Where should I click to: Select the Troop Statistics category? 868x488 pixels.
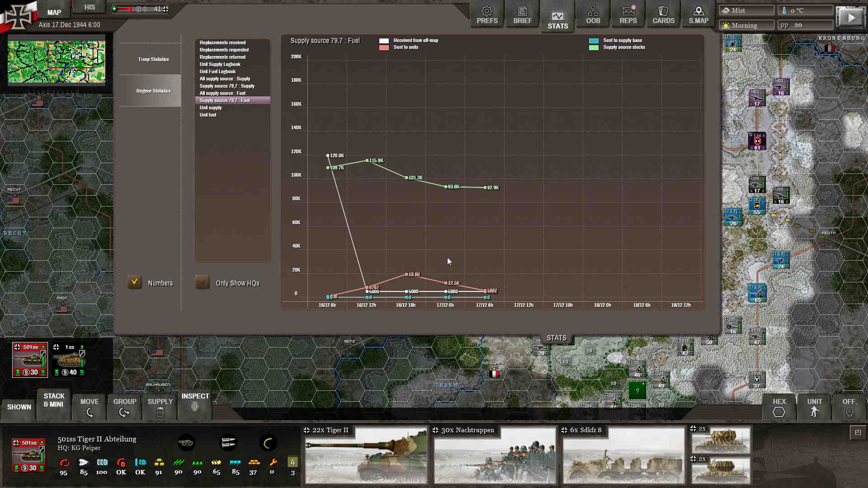(x=153, y=59)
